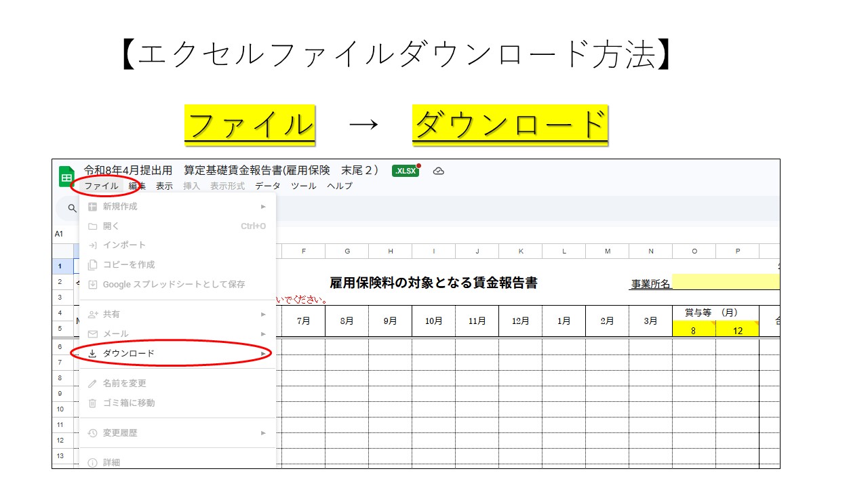Choose Google スプレッドシートとして保存 entry
868x488 pixels.
[174, 285]
